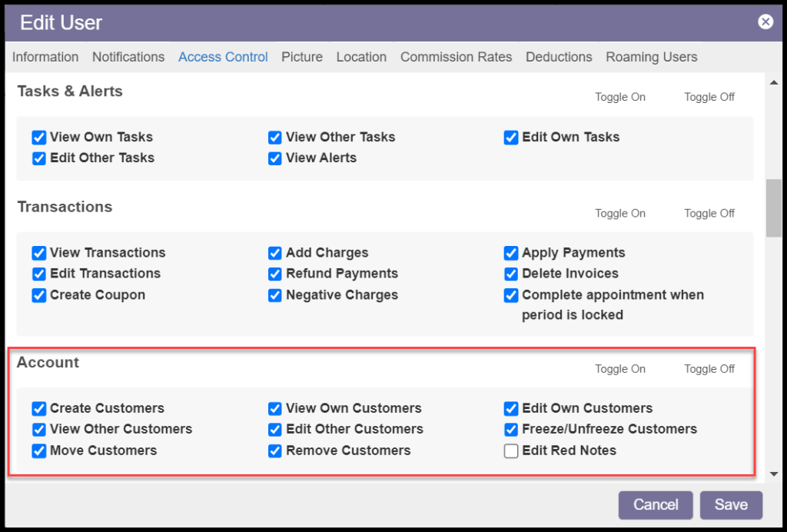Uncheck Negative Charges permission
787x532 pixels.
[x=275, y=296]
